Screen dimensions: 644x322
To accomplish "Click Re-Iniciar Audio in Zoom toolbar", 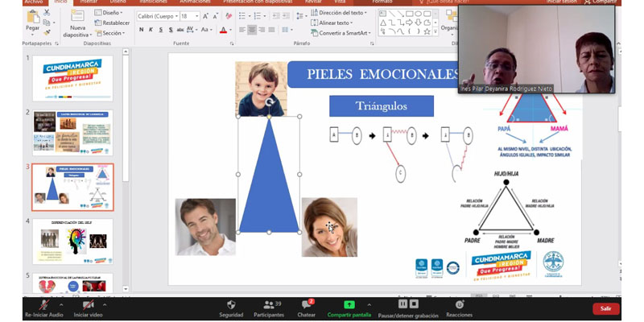I will (x=44, y=308).
